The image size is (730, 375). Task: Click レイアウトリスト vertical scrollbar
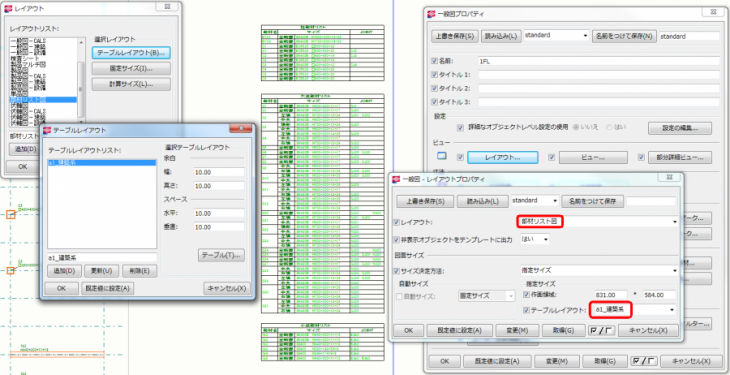(81, 82)
